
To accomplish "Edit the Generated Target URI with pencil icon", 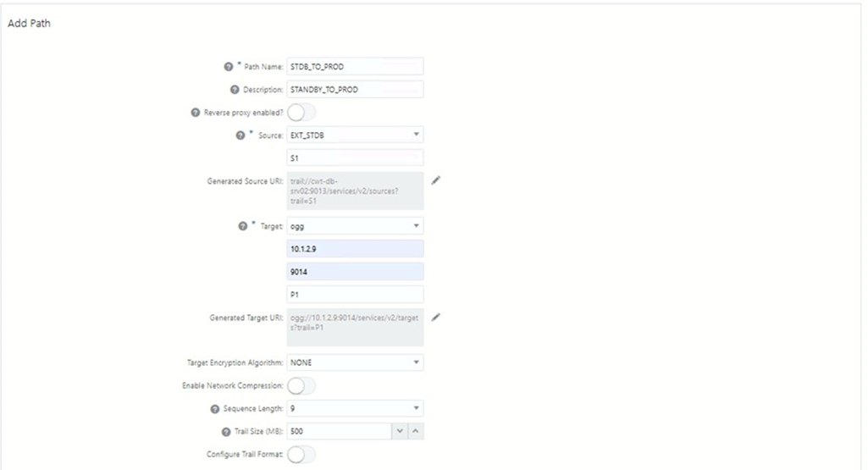I will click(x=436, y=318).
